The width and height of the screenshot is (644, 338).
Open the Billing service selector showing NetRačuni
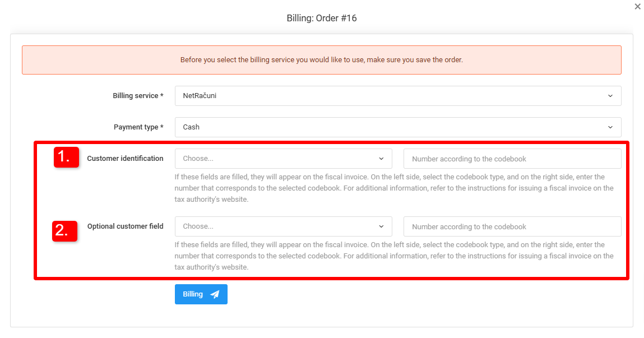pyautogui.click(x=392, y=95)
